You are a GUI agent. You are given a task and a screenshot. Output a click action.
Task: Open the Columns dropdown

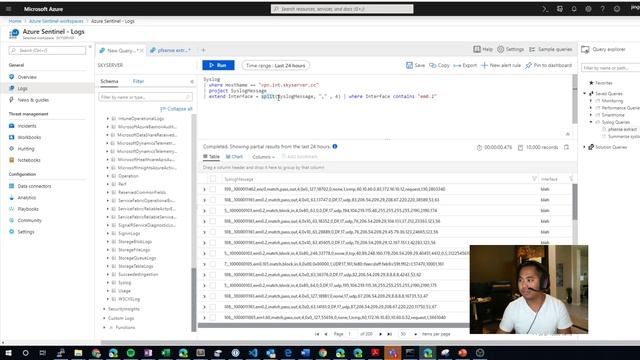pos(263,157)
